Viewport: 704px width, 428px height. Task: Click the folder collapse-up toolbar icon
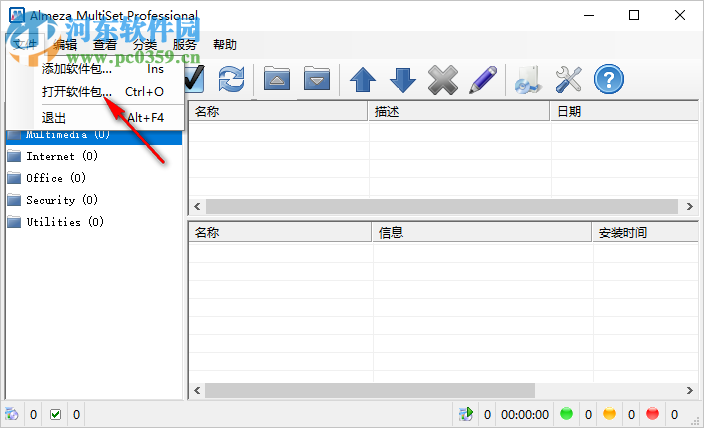coord(277,79)
